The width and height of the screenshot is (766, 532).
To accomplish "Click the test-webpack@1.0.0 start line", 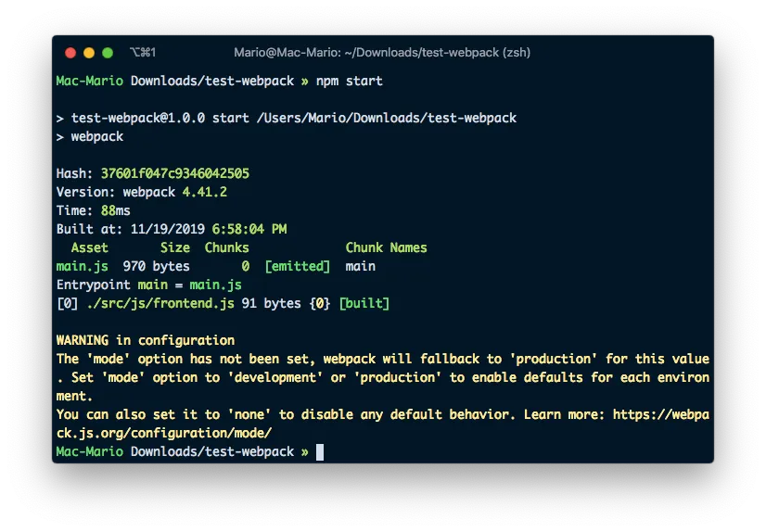I will tap(287, 118).
